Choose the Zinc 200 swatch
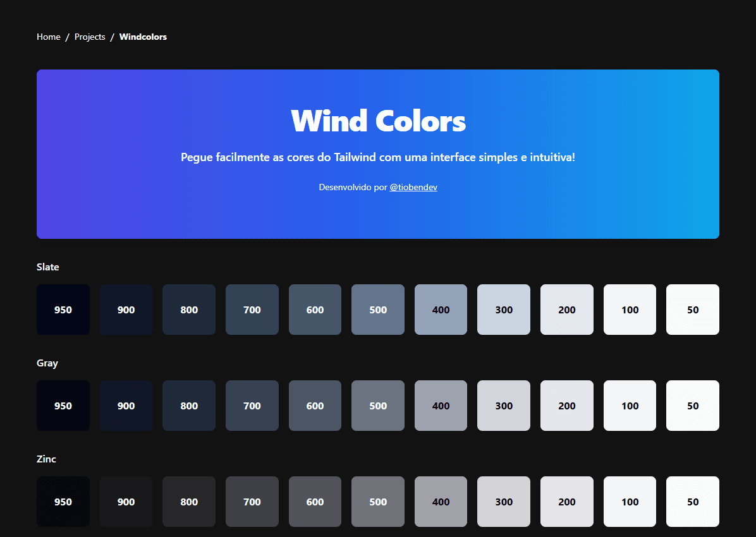Image resolution: width=756 pixels, height=537 pixels. coord(567,502)
